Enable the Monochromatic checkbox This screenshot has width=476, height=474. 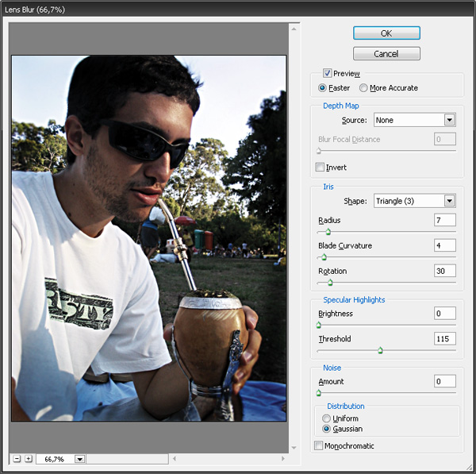click(x=318, y=445)
